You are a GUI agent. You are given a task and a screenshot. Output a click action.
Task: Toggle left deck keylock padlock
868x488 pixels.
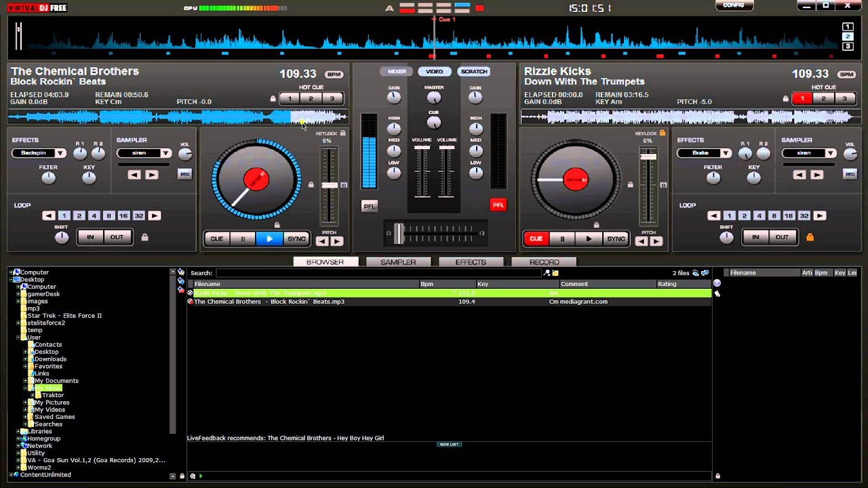[x=343, y=134]
